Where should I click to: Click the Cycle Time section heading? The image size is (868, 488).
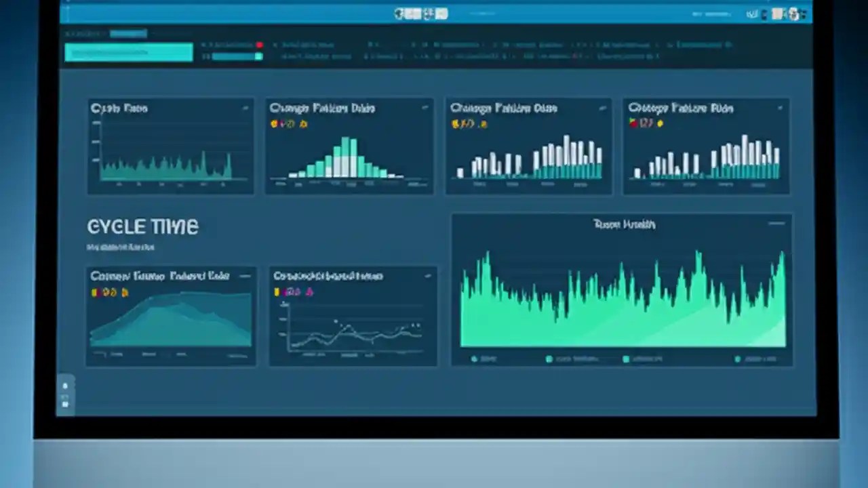click(x=142, y=226)
